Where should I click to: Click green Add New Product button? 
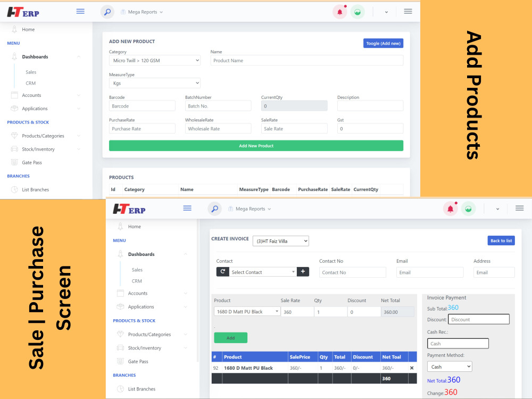point(256,146)
